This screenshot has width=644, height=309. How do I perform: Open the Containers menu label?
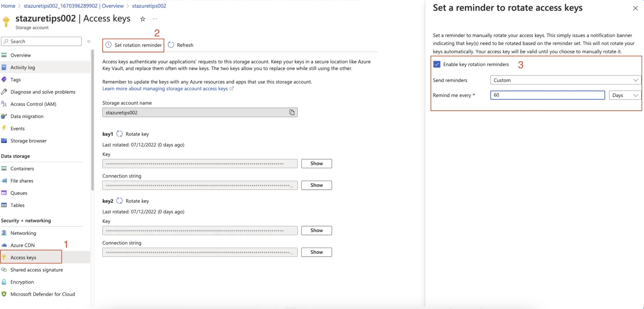tap(22, 168)
